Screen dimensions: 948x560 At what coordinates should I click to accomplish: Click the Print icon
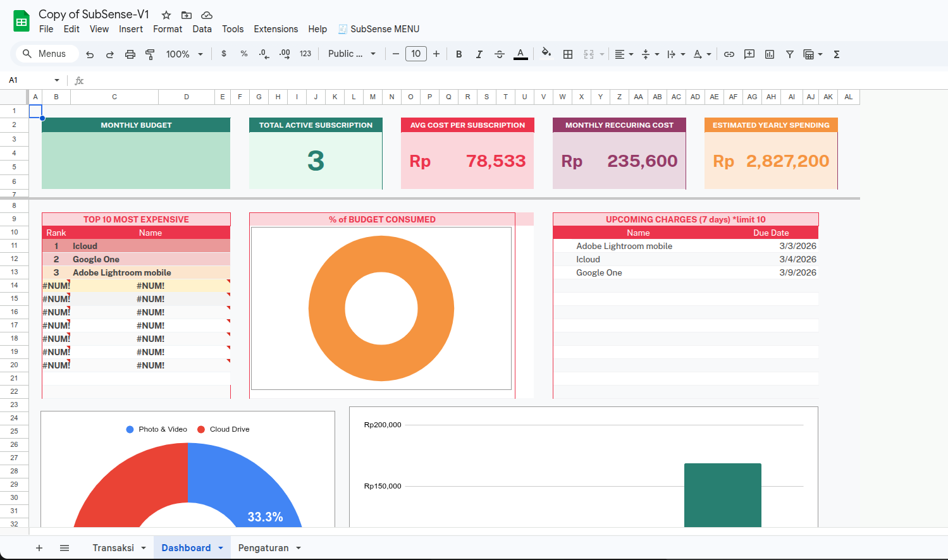click(130, 54)
